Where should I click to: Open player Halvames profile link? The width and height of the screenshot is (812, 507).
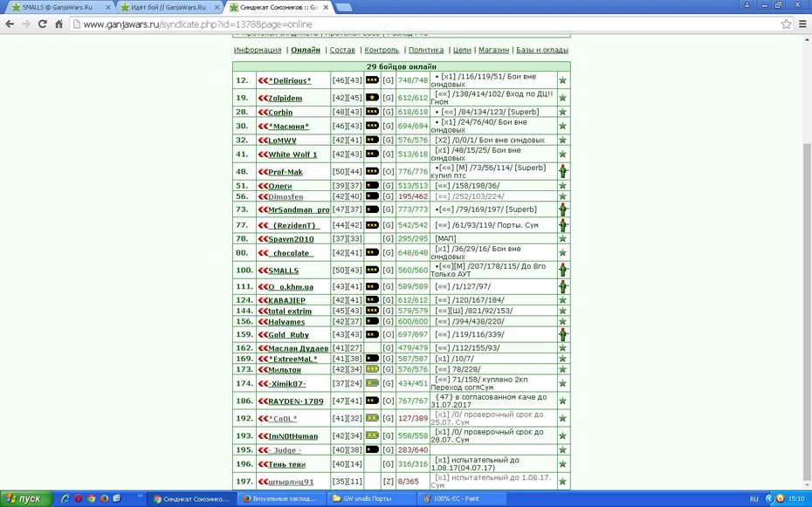pos(286,322)
